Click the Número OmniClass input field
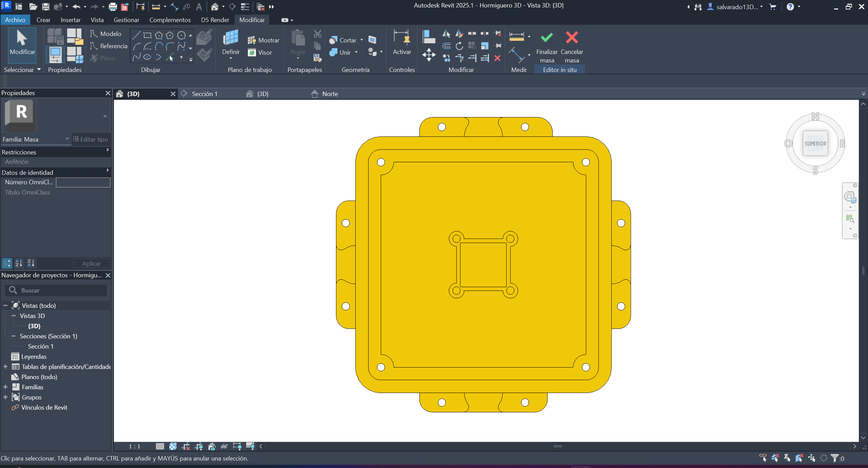Viewport: 868px width, 468px height. click(83, 182)
